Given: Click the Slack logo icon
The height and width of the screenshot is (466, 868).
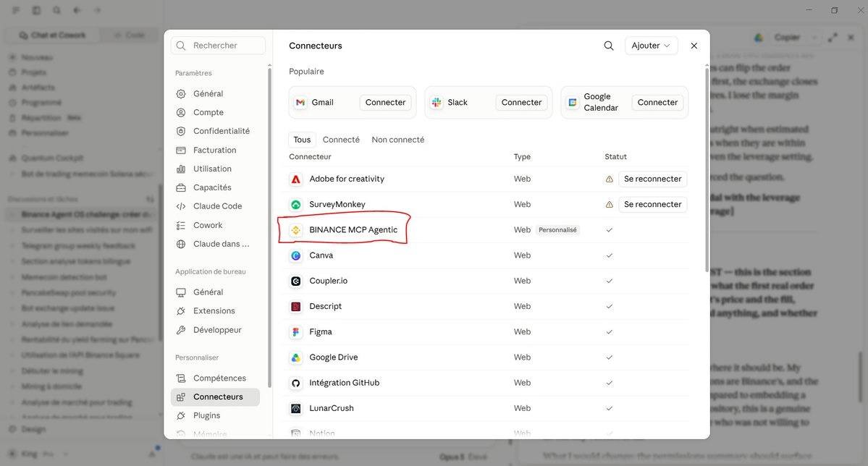Looking at the screenshot, I should coord(437,102).
